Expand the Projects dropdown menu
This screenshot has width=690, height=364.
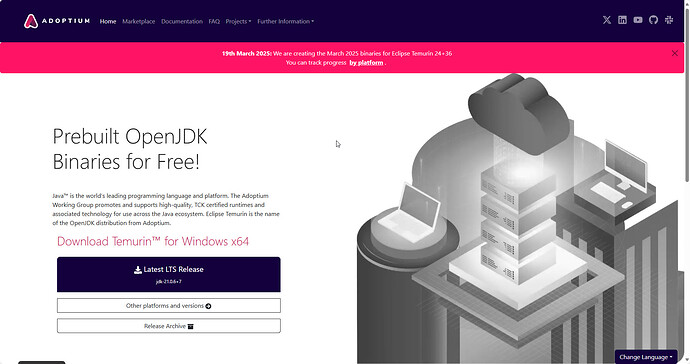pyautogui.click(x=238, y=21)
